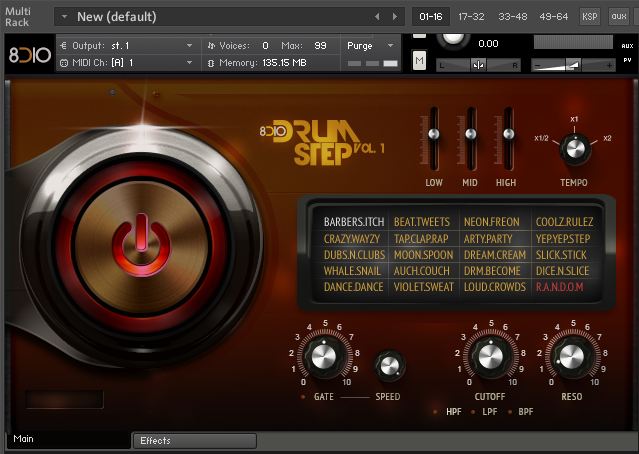Viewport: 639px width, 454px height.
Task: Click the SPEED knob
Action: (390, 366)
